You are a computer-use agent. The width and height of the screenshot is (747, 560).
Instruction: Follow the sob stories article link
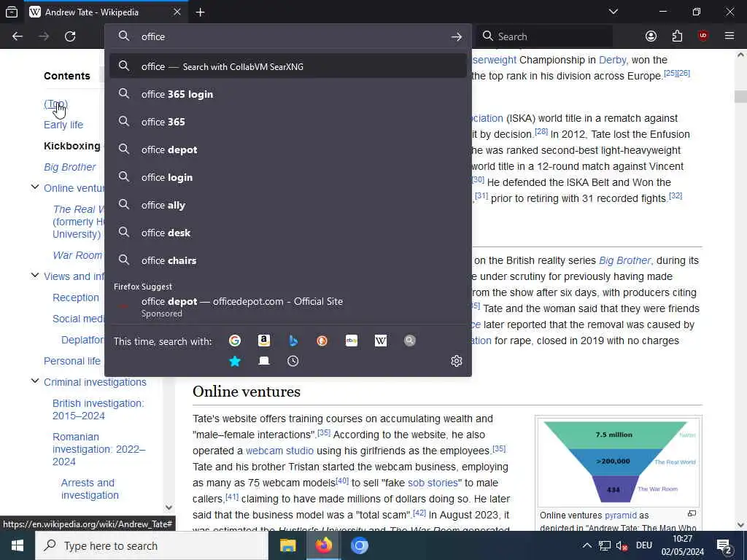[x=432, y=483]
